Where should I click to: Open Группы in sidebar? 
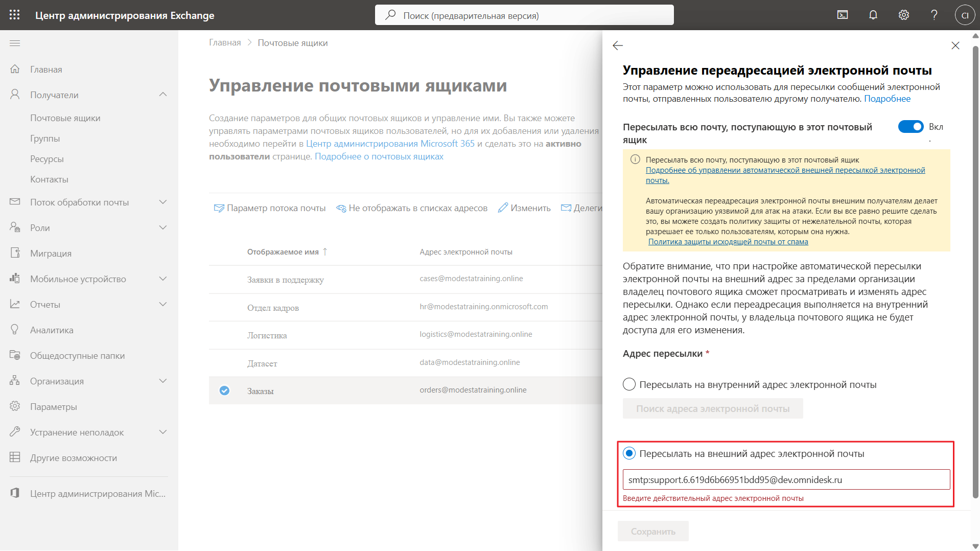tap(45, 139)
